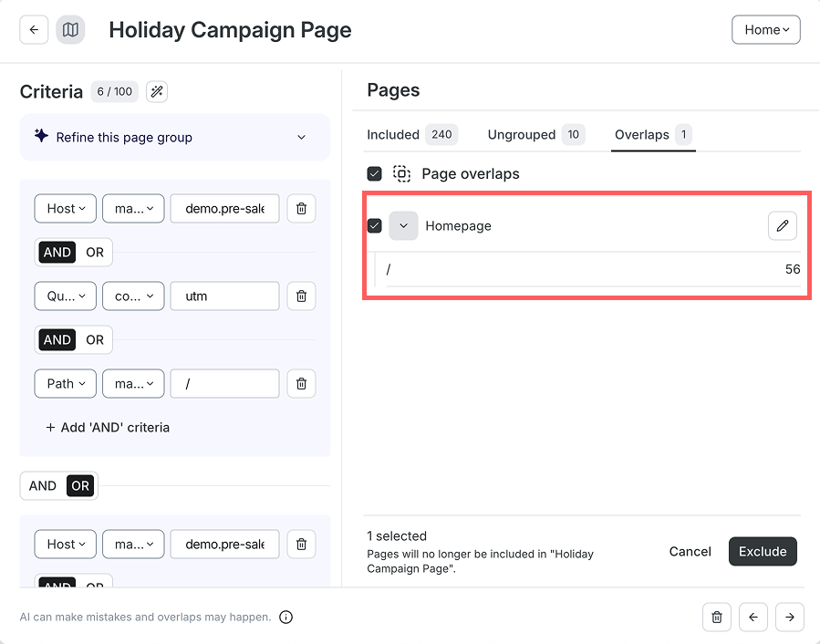The width and height of the screenshot is (820, 644).
Task: Uncheck the Homepage checkbox
Action: coord(375,226)
